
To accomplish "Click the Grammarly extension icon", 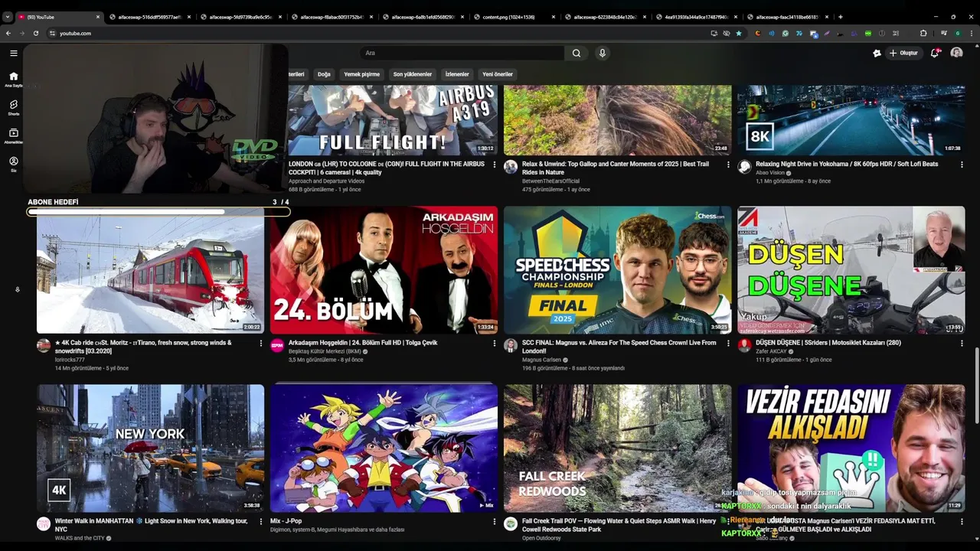I will (x=785, y=33).
